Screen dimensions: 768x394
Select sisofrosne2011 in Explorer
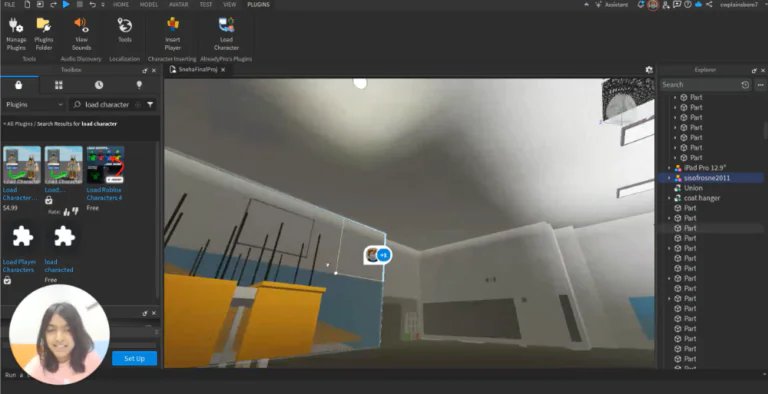point(707,178)
